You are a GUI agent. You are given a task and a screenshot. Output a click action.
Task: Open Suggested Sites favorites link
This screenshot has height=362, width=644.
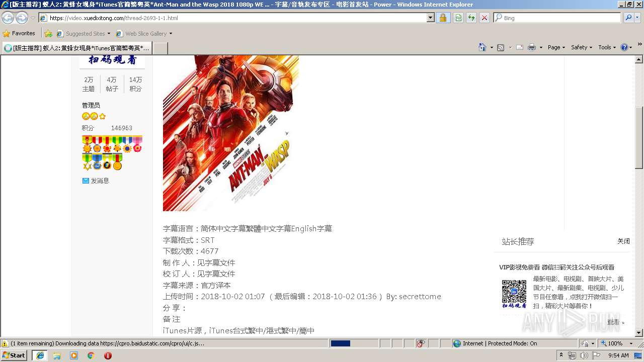84,33
